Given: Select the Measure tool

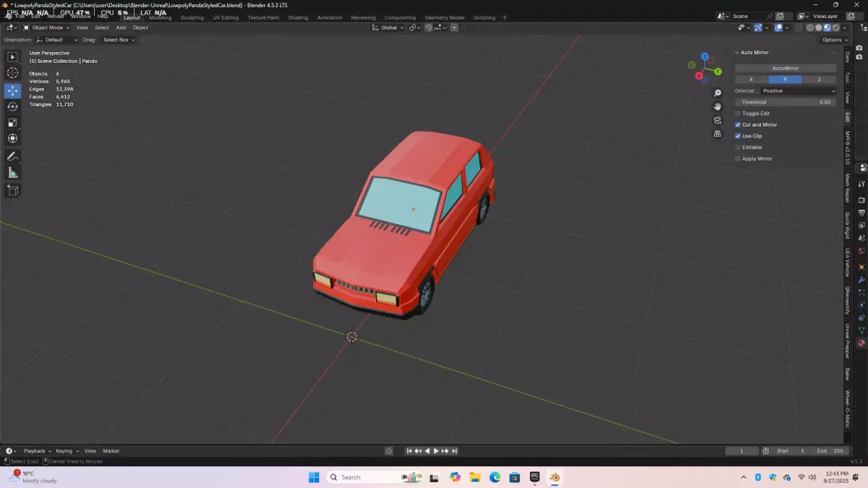Looking at the screenshot, I should (x=12, y=173).
